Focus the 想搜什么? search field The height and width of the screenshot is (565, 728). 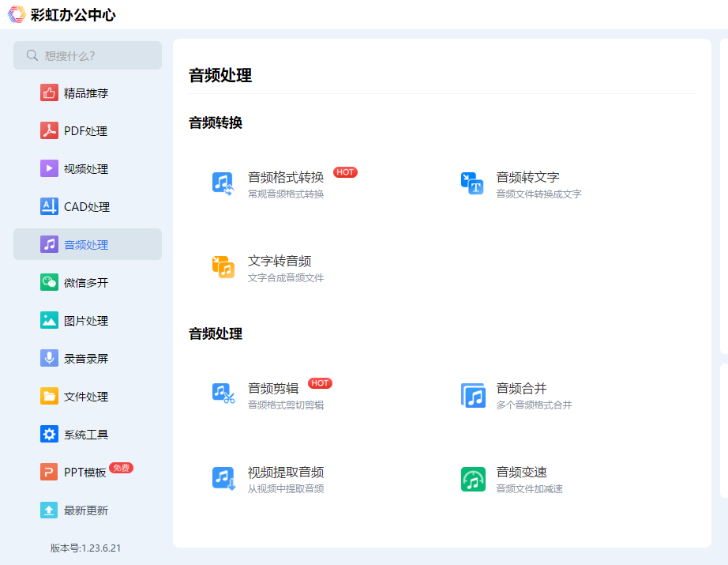[88, 55]
